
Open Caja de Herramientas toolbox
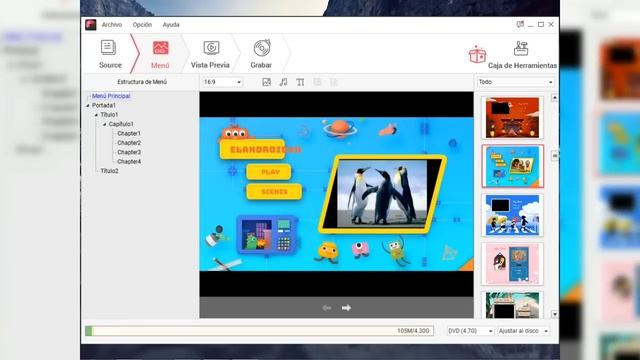click(522, 55)
